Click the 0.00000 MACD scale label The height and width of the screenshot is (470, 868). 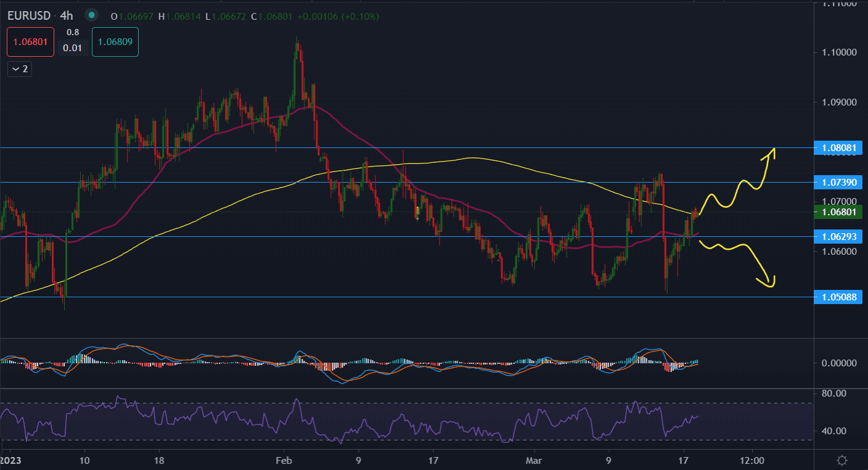(x=838, y=363)
